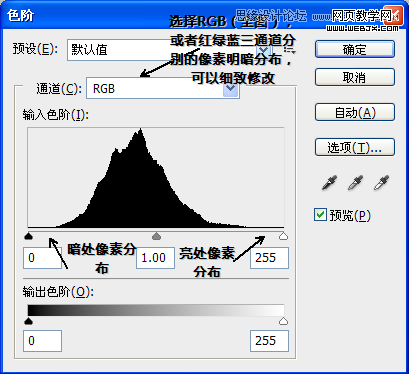Open the 通道 RGB channel dropdown

click(x=163, y=88)
